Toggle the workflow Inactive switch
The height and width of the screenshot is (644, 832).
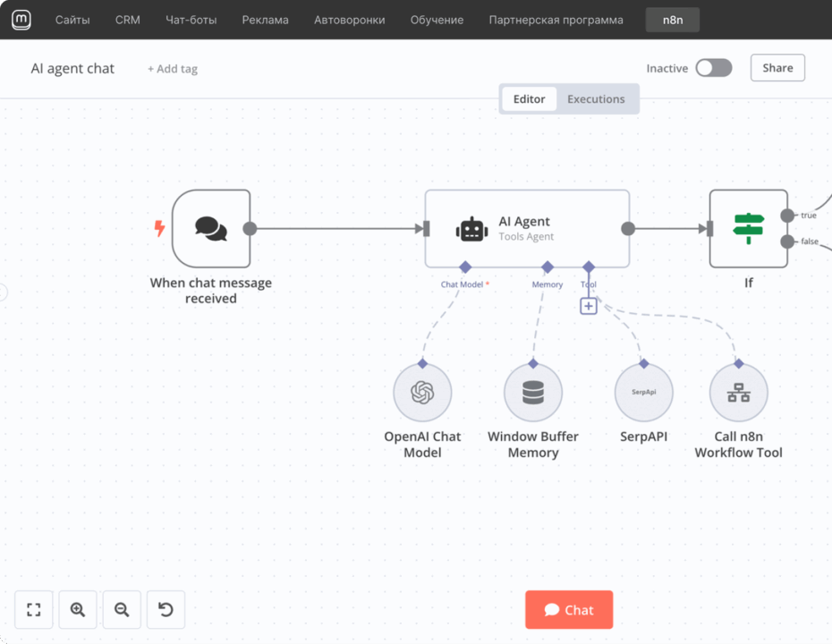point(713,68)
